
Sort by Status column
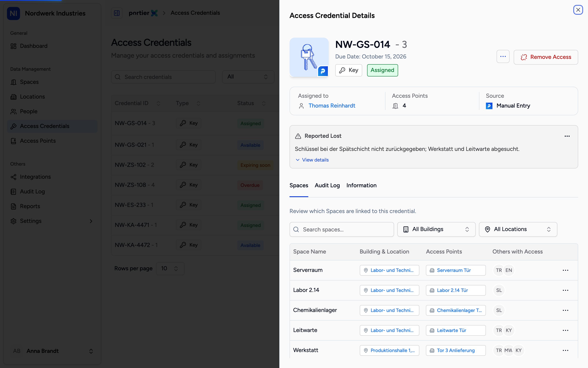click(x=251, y=103)
